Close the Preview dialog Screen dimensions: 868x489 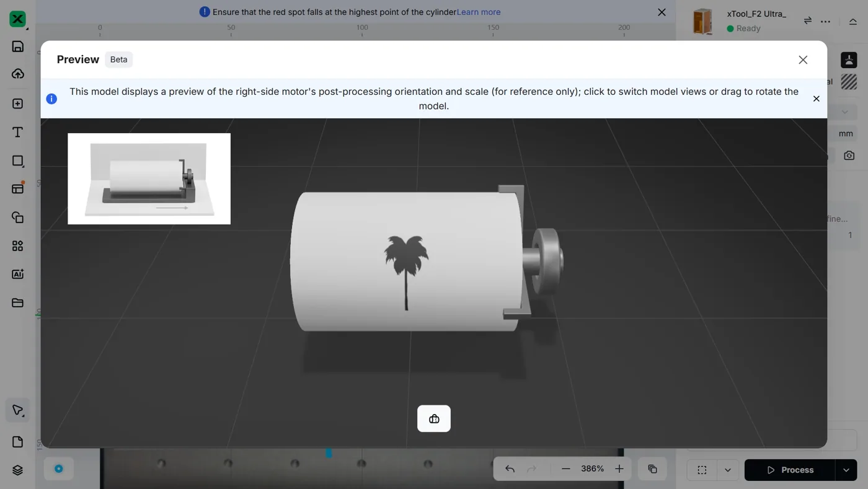point(803,59)
